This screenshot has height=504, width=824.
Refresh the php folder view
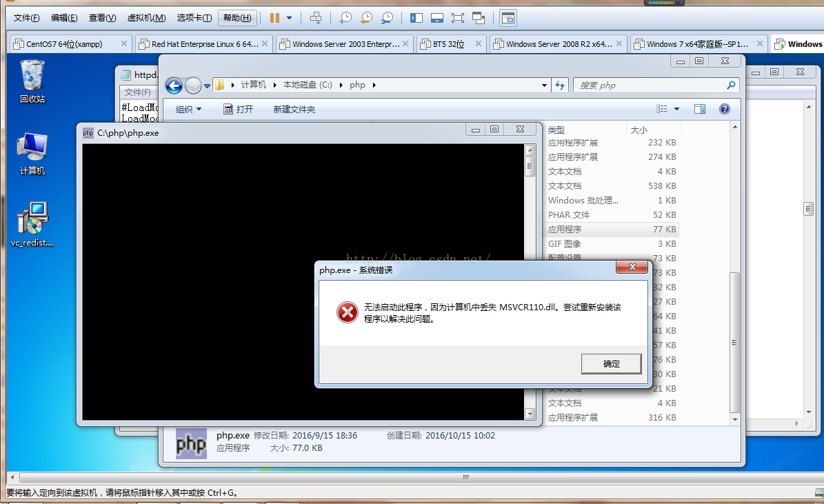[560, 85]
